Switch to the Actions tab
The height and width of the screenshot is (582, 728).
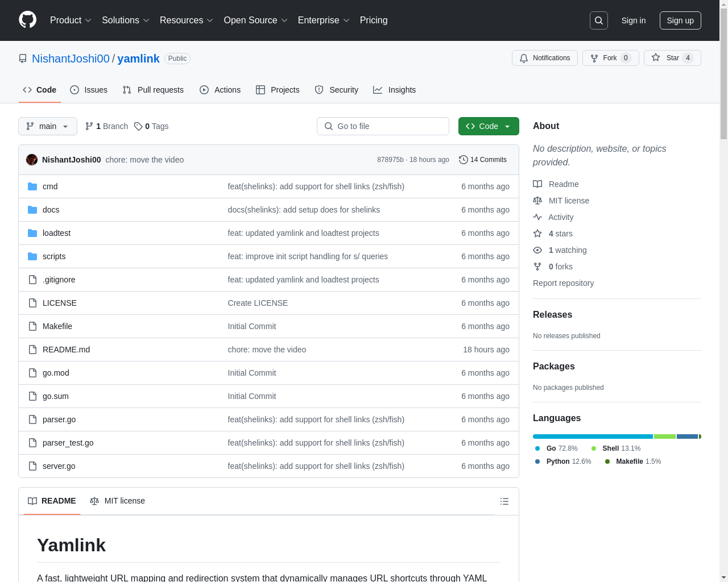(220, 90)
